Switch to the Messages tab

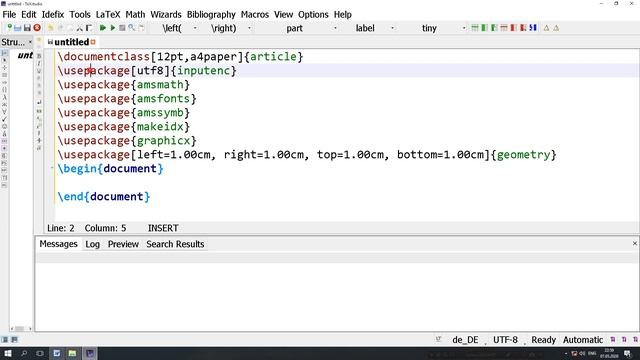(x=58, y=244)
